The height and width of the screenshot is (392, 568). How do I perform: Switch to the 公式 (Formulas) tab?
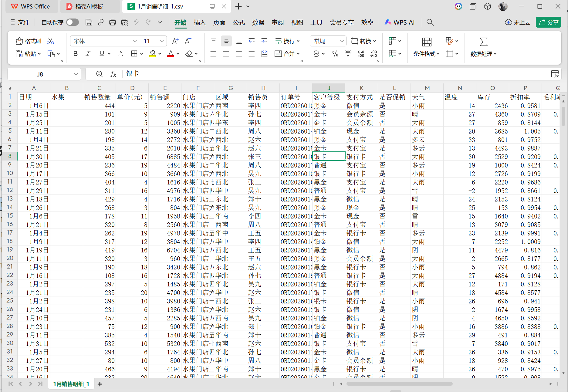click(238, 22)
